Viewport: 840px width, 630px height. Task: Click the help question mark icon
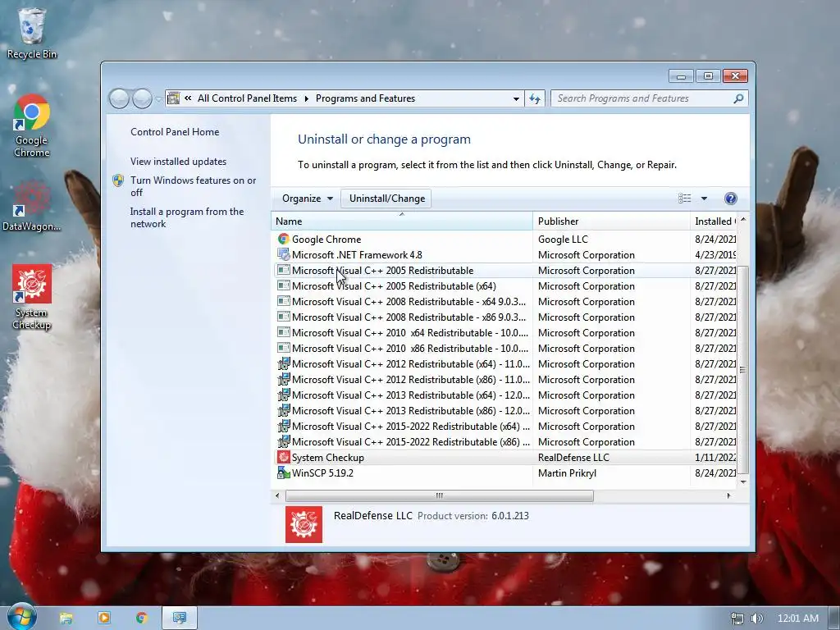click(730, 199)
